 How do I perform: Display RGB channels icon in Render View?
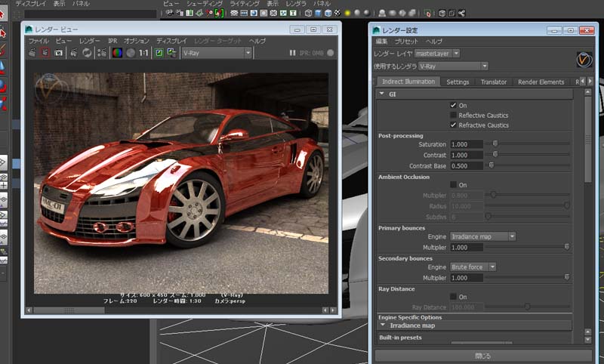[x=117, y=53]
